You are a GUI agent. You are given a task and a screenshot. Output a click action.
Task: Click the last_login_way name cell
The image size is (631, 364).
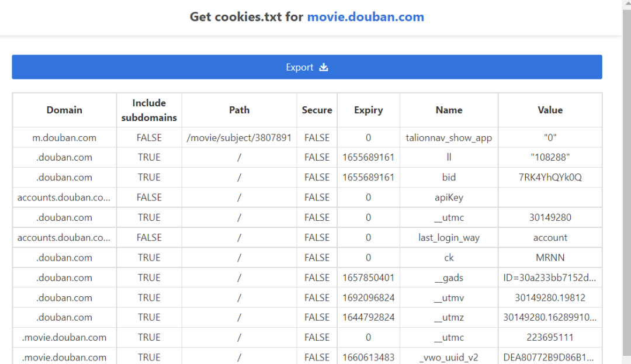pyautogui.click(x=449, y=238)
